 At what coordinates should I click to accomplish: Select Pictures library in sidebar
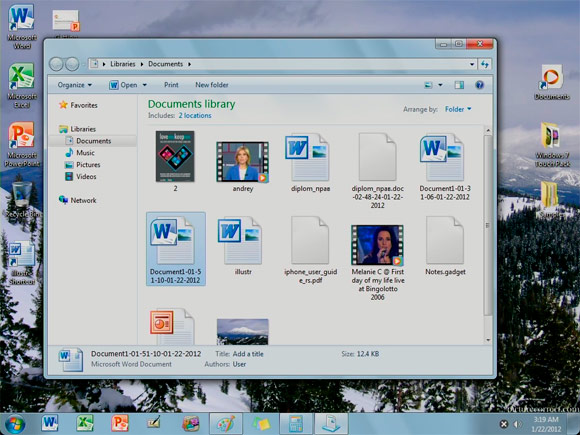pos(83,165)
